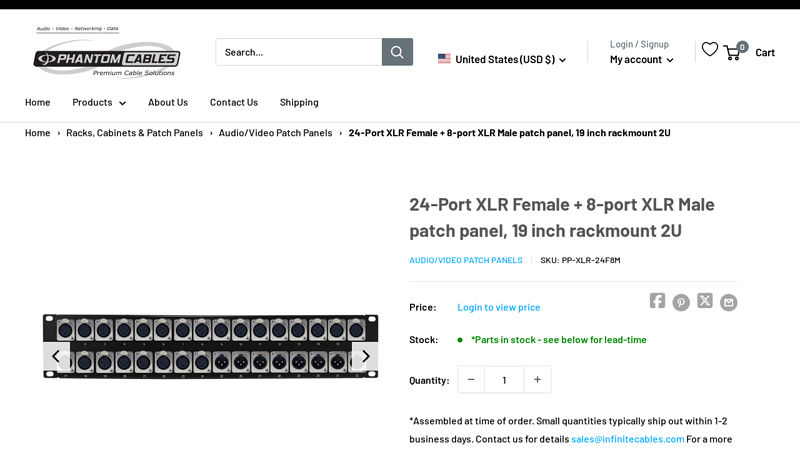
Task: Focus the Search input field
Action: coord(298,52)
